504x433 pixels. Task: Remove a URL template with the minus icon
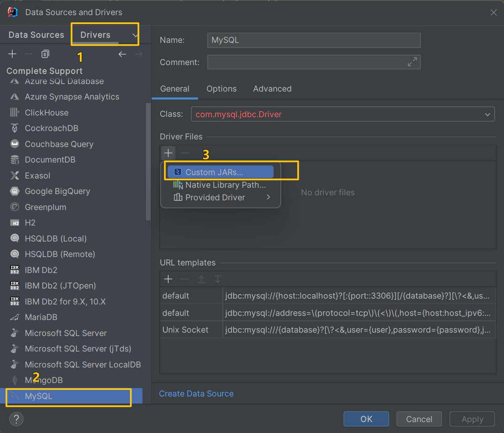(x=185, y=279)
